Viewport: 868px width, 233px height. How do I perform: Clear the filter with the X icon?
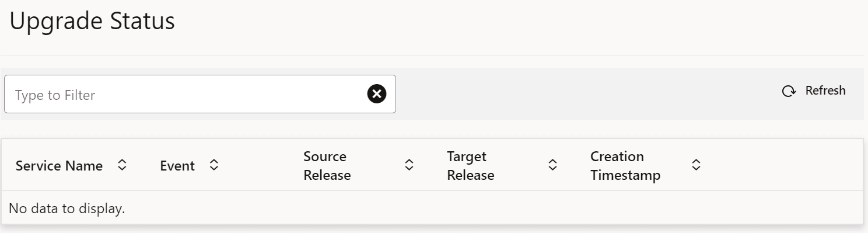tap(377, 93)
